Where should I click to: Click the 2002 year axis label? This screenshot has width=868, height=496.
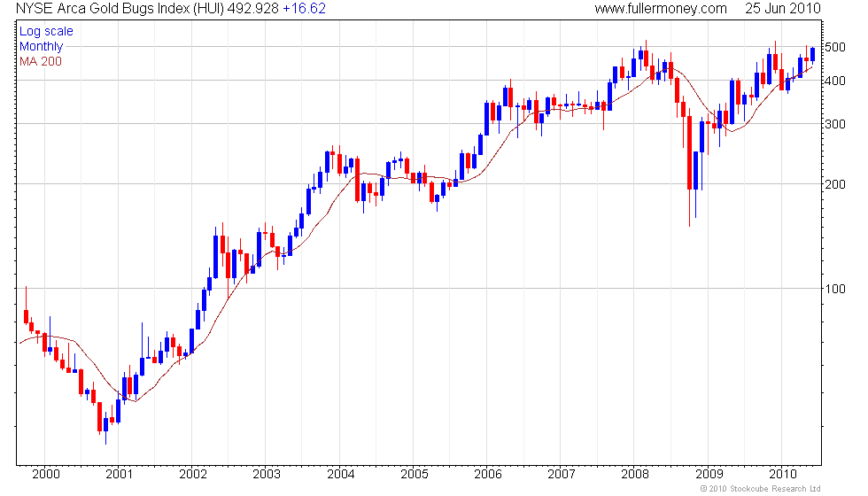(x=193, y=474)
